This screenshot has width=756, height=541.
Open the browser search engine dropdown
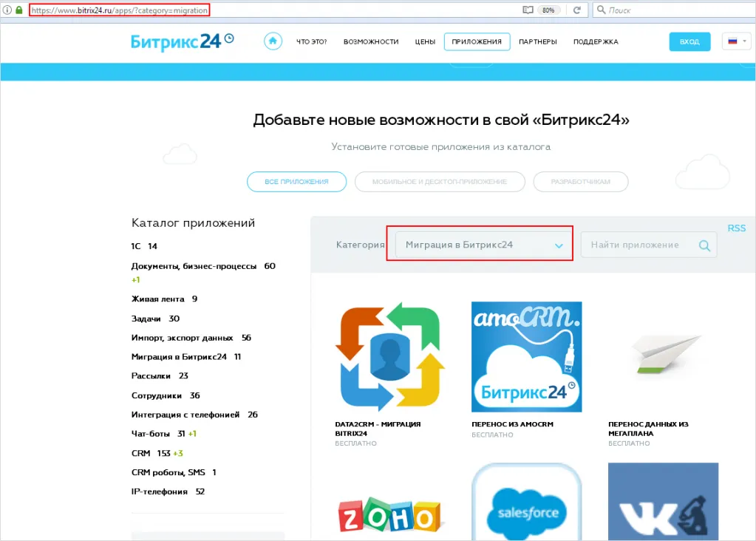[x=601, y=10]
